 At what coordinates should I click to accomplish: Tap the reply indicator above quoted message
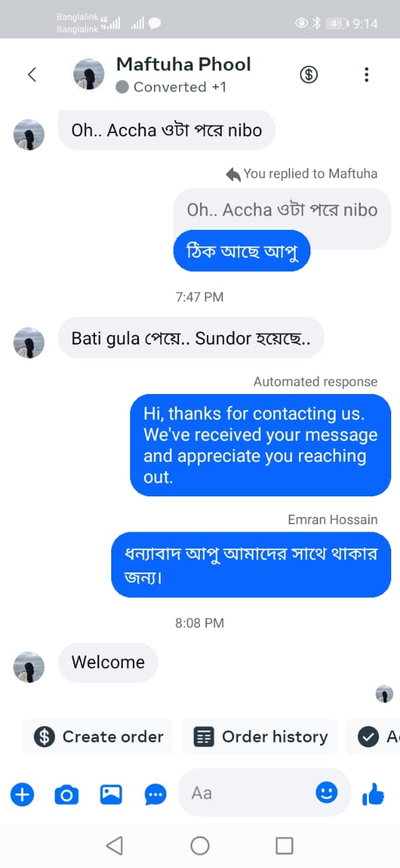tap(233, 174)
